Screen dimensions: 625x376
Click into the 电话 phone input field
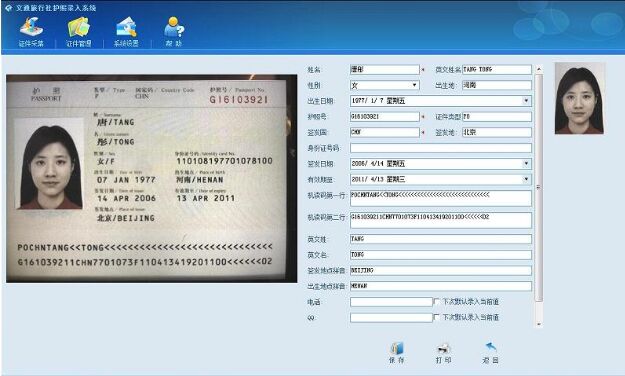point(391,302)
